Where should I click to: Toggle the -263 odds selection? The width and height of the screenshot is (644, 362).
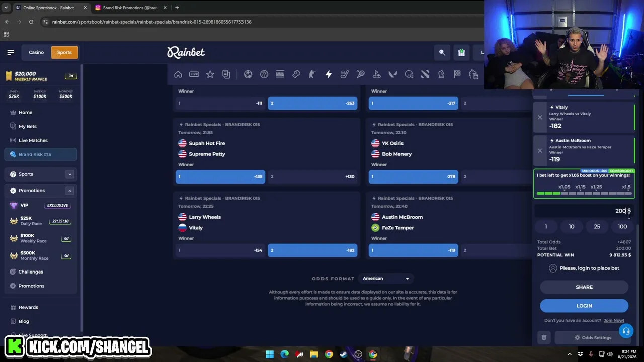click(x=312, y=103)
